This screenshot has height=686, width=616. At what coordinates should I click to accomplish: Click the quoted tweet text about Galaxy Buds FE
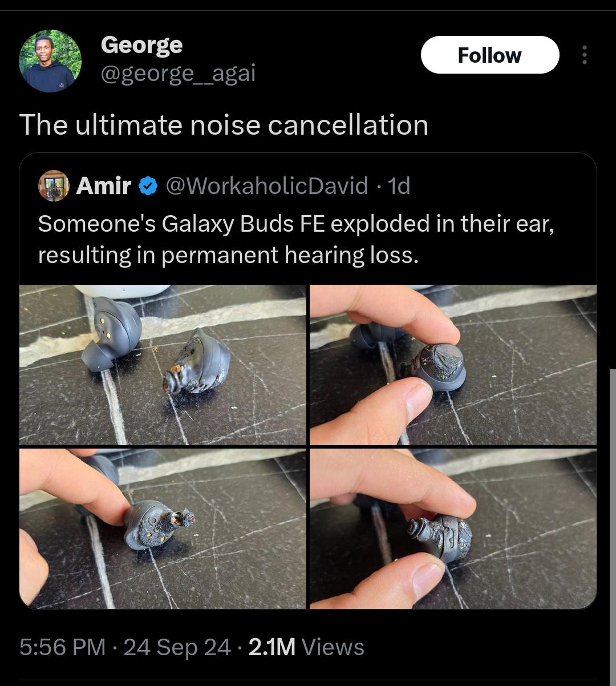click(295, 239)
